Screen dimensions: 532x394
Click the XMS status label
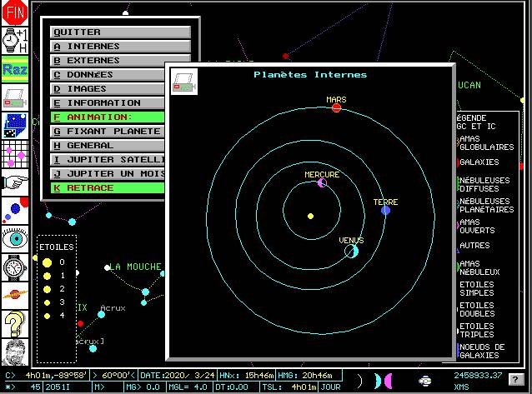coord(461,387)
